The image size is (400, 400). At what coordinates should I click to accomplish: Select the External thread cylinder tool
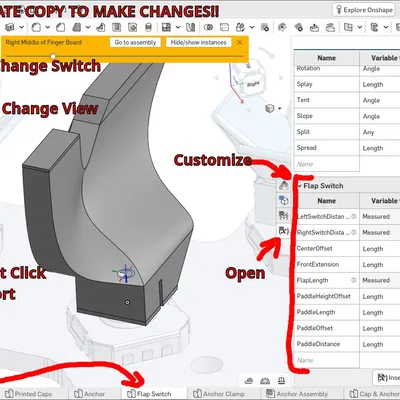[x=149, y=27]
